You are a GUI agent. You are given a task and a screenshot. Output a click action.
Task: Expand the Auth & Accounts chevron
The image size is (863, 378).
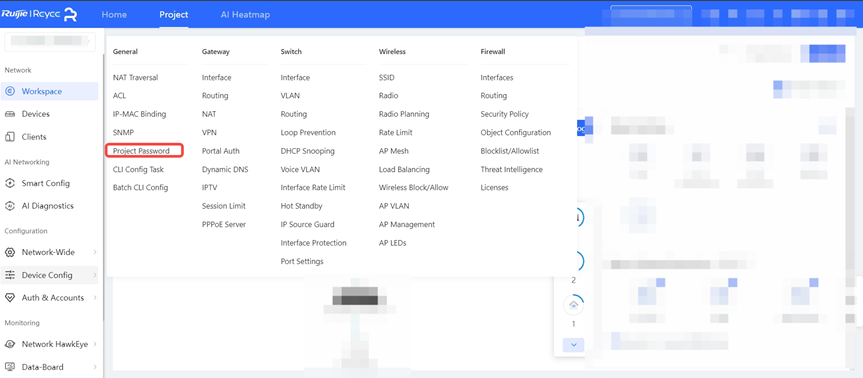[95, 298]
